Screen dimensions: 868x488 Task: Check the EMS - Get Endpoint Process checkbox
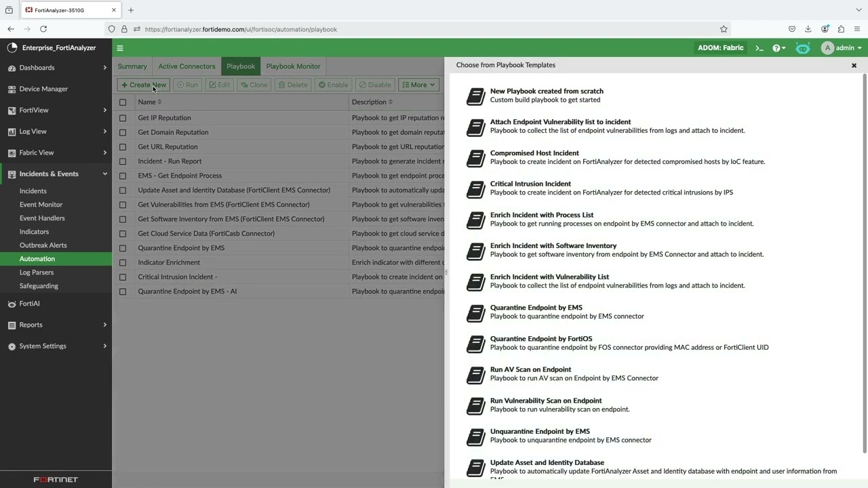pos(123,176)
